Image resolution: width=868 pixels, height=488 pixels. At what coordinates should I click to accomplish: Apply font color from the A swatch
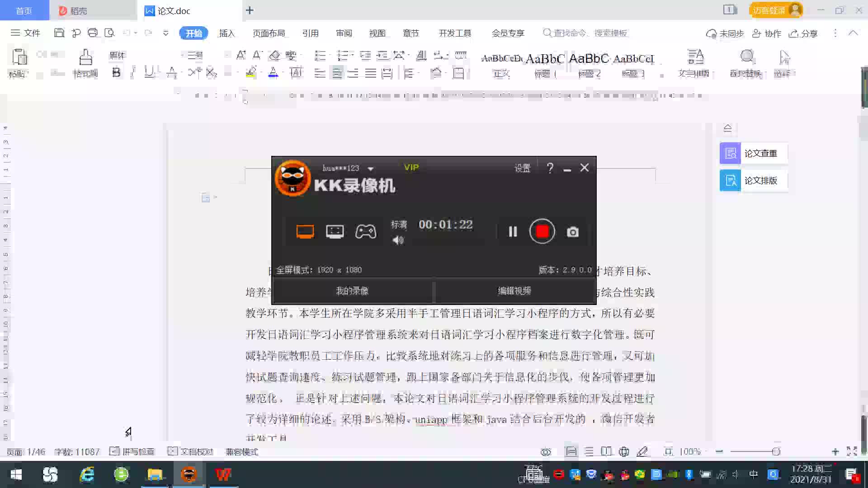pos(273,72)
